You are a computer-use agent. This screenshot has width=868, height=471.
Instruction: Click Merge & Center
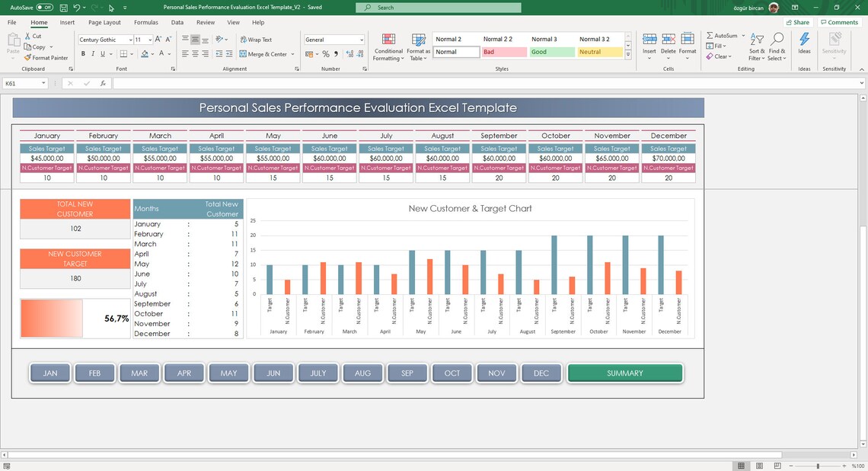(x=263, y=54)
